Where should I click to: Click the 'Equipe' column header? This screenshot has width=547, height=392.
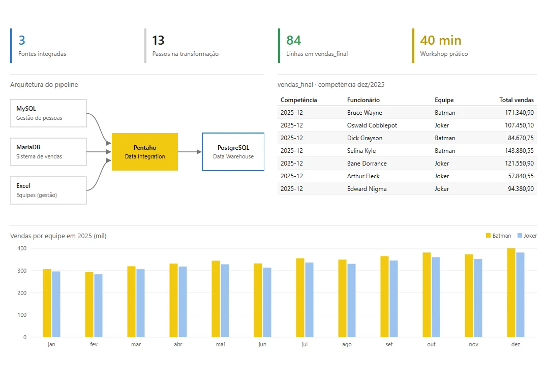tap(444, 100)
